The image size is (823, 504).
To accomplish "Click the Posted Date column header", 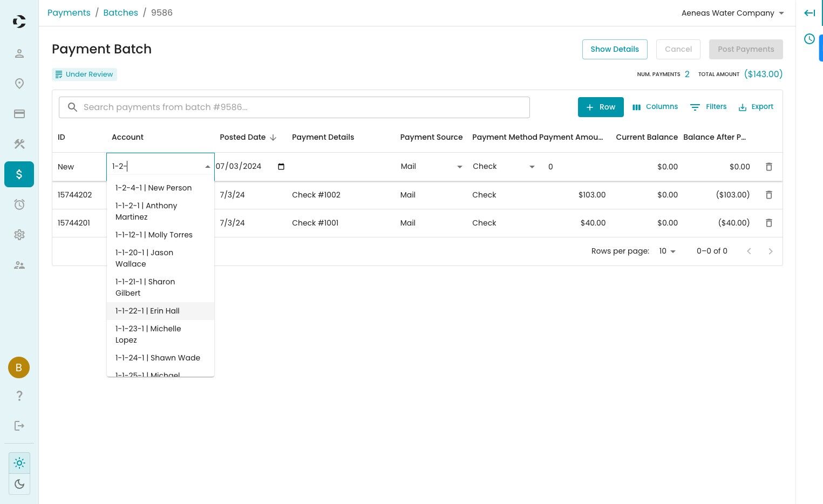I will (x=243, y=137).
